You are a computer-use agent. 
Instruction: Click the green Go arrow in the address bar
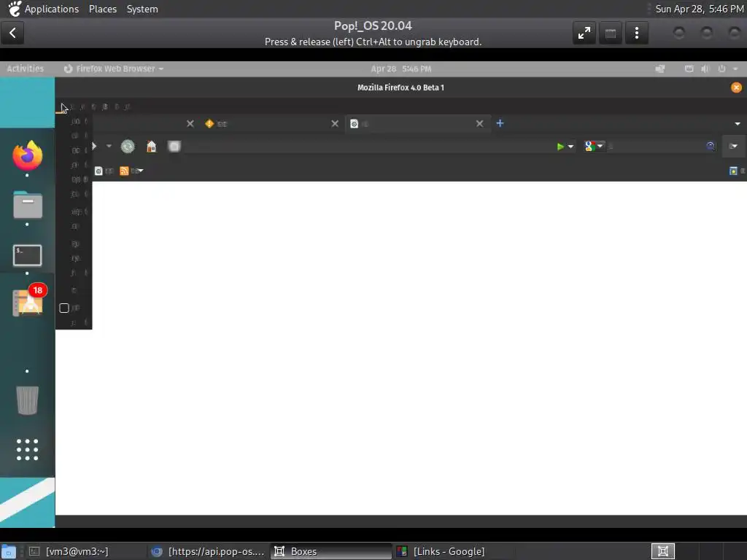tap(561, 147)
